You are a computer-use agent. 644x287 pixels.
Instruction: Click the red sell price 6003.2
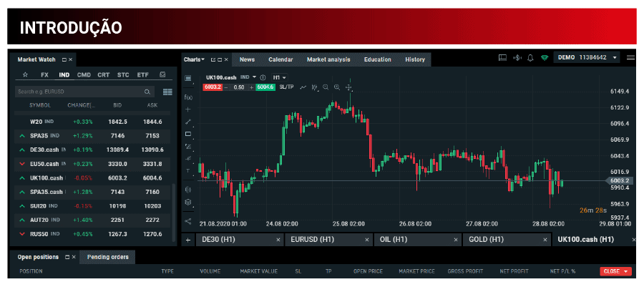pyautogui.click(x=213, y=87)
